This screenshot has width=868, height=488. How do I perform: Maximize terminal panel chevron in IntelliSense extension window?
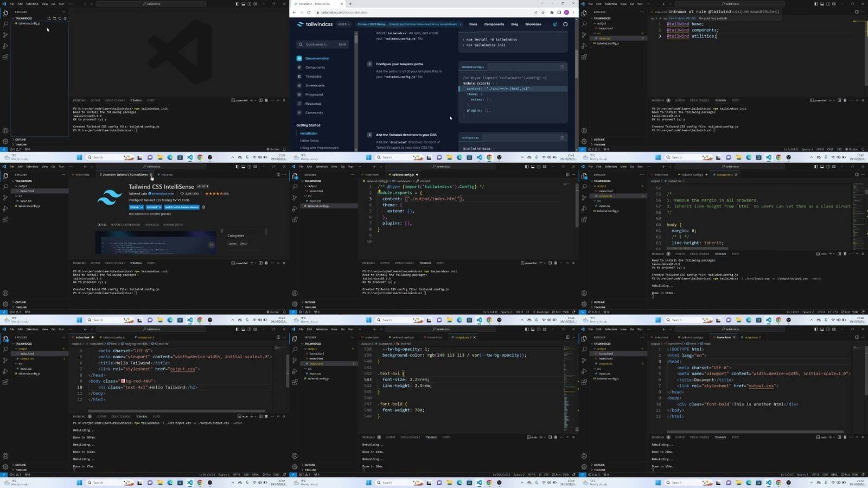pos(278,263)
